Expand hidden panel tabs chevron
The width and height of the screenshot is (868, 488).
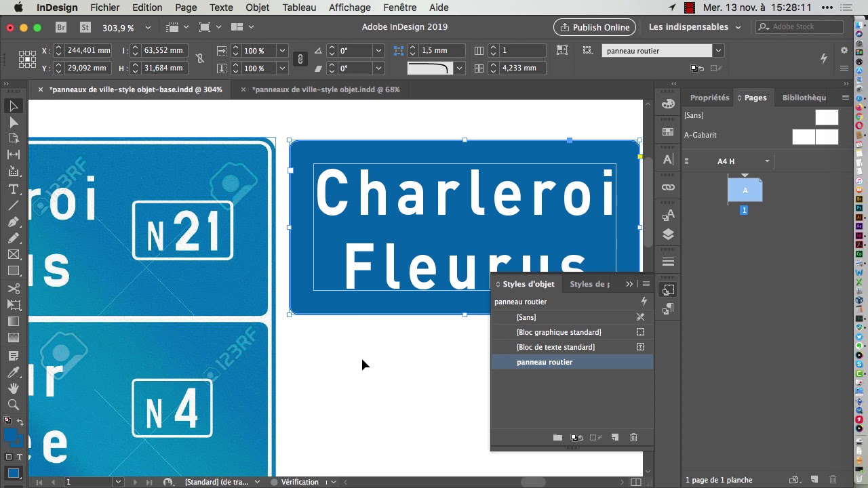point(629,284)
